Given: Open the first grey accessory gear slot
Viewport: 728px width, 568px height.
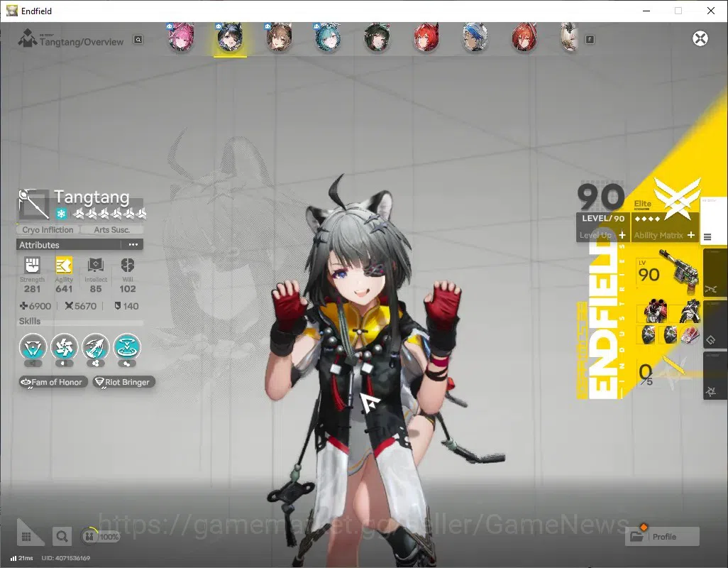Looking at the screenshot, I should pyautogui.click(x=648, y=334).
